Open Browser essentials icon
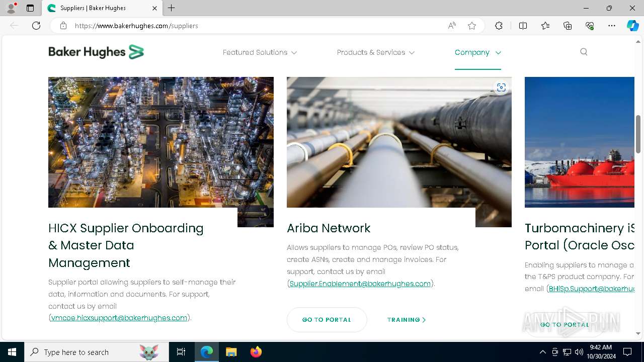The height and width of the screenshot is (362, 644). click(590, 26)
